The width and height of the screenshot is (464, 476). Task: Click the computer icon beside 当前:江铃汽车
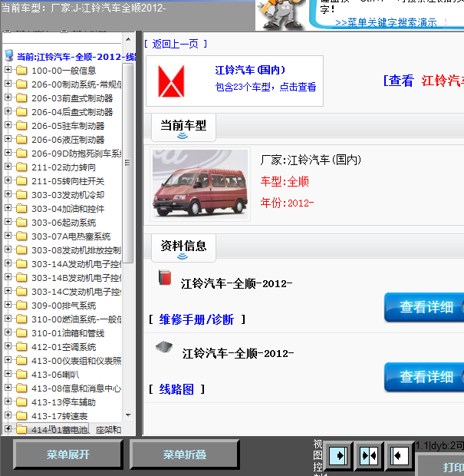tap(9, 55)
